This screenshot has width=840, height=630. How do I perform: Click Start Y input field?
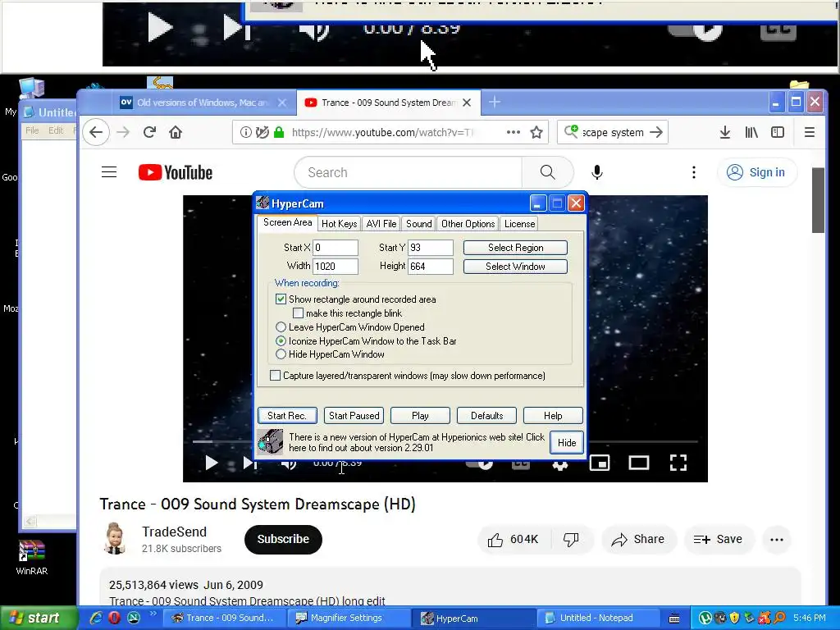click(x=430, y=248)
